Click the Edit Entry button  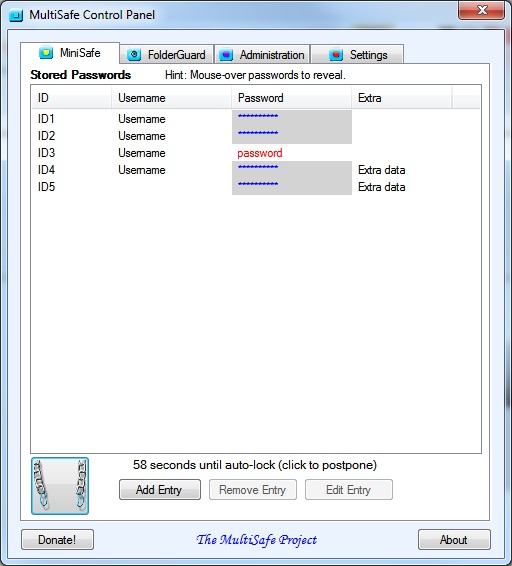349,489
